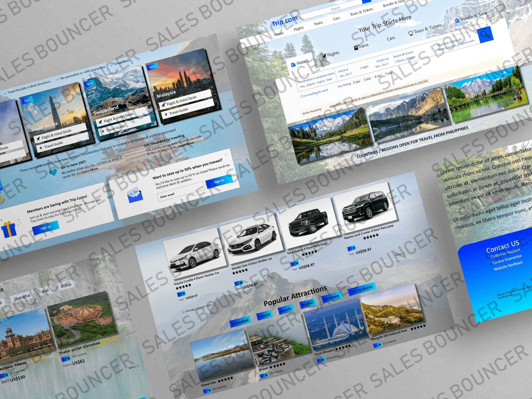Viewport: 532px width, 399px height.
Task: Open Customer Support under Contact US
Action: click(x=505, y=253)
